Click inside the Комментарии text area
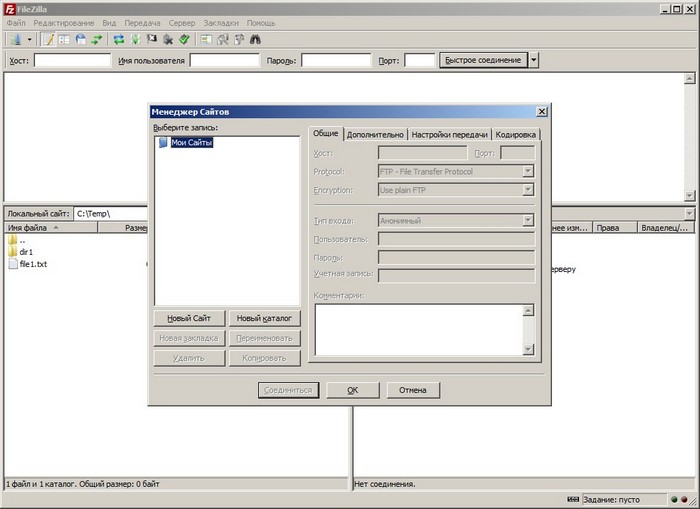This screenshot has height=509, width=700. point(419,330)
